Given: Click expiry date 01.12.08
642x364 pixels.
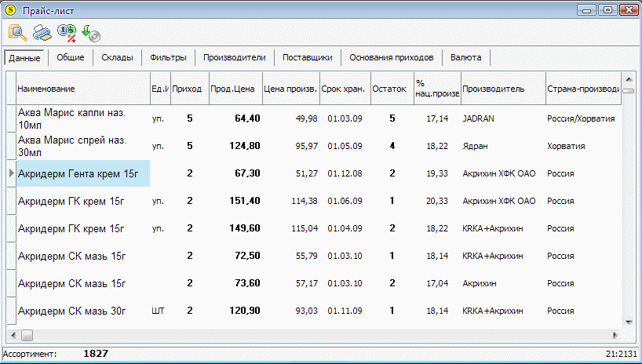Looking at the screenshot, I should [345, 173].
